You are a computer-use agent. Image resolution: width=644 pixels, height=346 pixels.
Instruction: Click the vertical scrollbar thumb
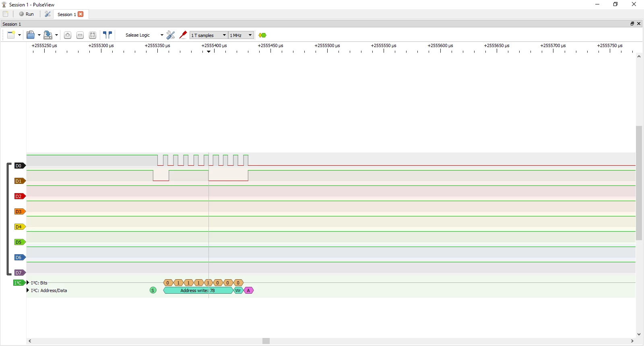[x=639, y=183]
